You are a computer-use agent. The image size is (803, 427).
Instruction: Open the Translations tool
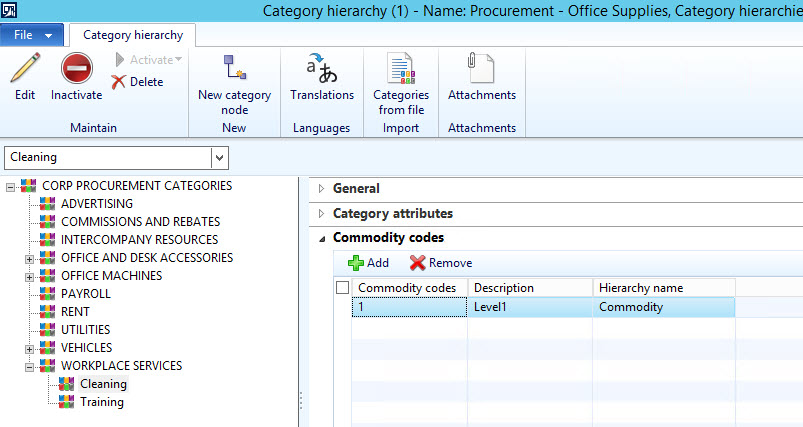322,70
